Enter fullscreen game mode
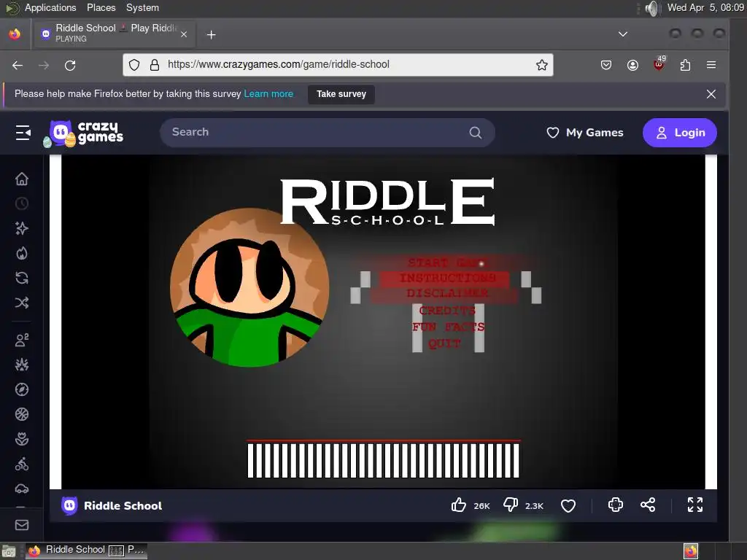Image resolution: width=747 pixels, height=560 pixels. point(695,505)
